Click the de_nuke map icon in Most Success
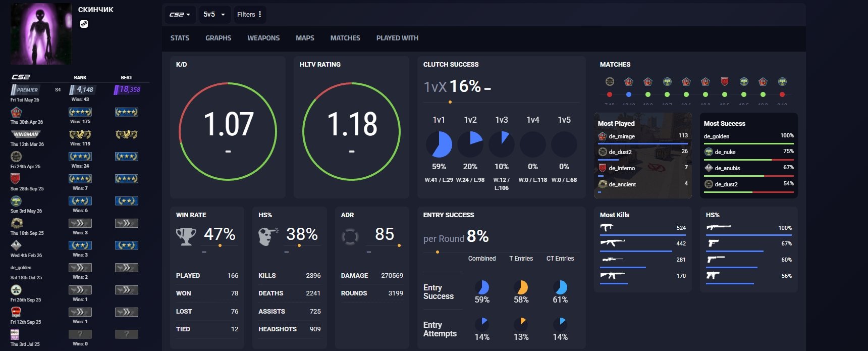Image resolution: width=868 pixels, height=351 pixels. (x=709, y=152)
